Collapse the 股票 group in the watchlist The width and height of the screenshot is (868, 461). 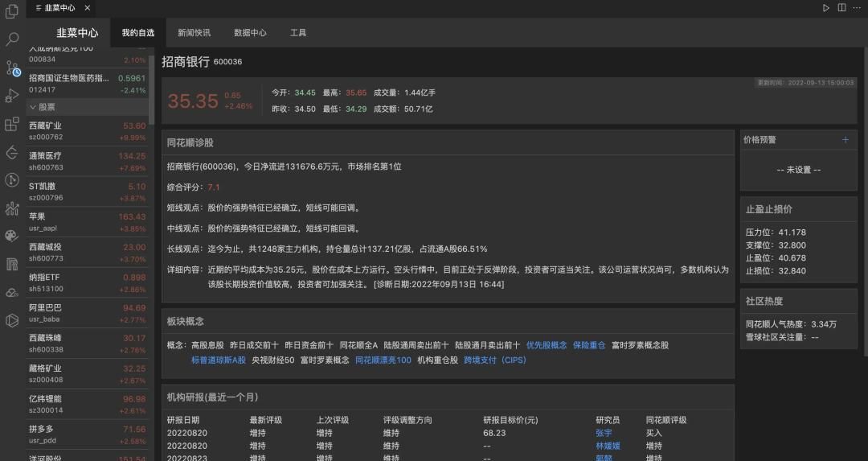(x=87, y=107)
